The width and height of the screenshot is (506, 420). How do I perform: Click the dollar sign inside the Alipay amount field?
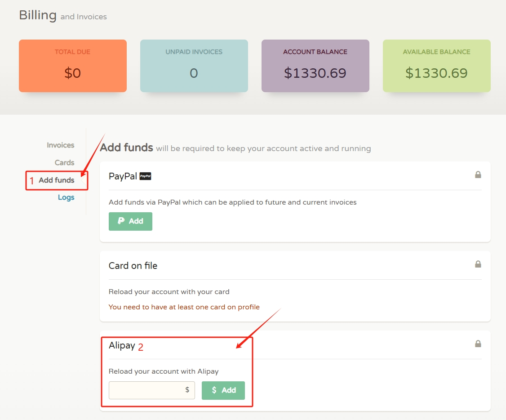tap(187, 390)
